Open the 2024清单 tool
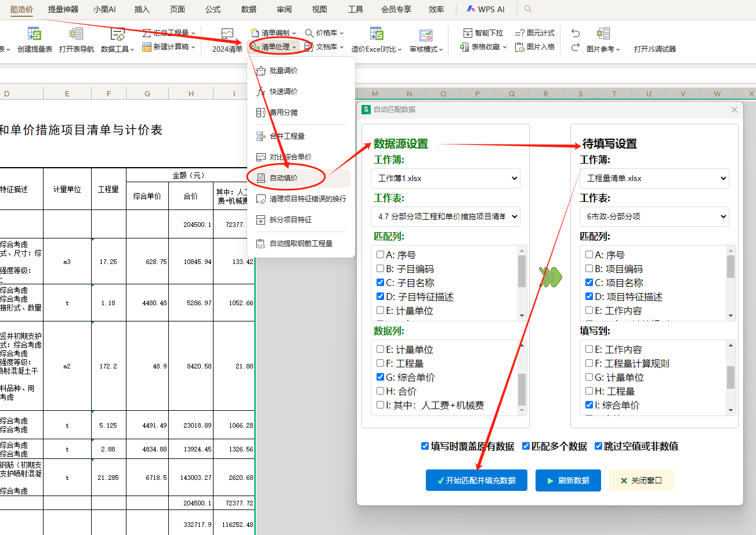The image size is (756, 535). [226, 41]
